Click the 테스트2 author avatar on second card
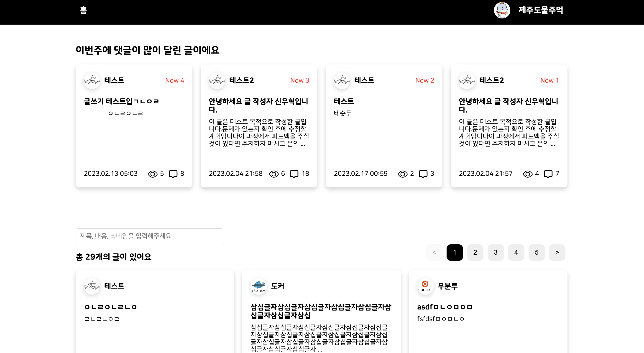Viewport: 644px width, 353px height. coord(217,80)
